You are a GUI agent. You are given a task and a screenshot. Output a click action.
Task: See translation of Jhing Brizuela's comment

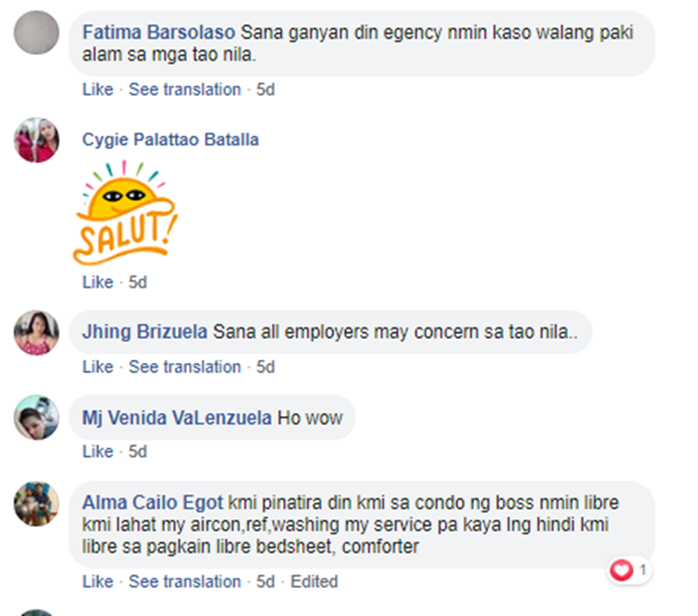point(185,368)
